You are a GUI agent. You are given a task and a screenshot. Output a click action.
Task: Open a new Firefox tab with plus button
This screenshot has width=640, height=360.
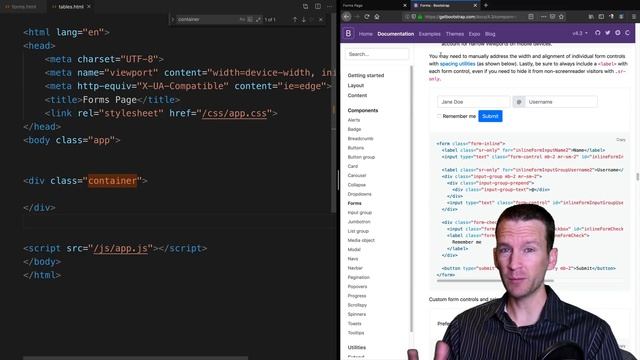[x=486, y=5]
